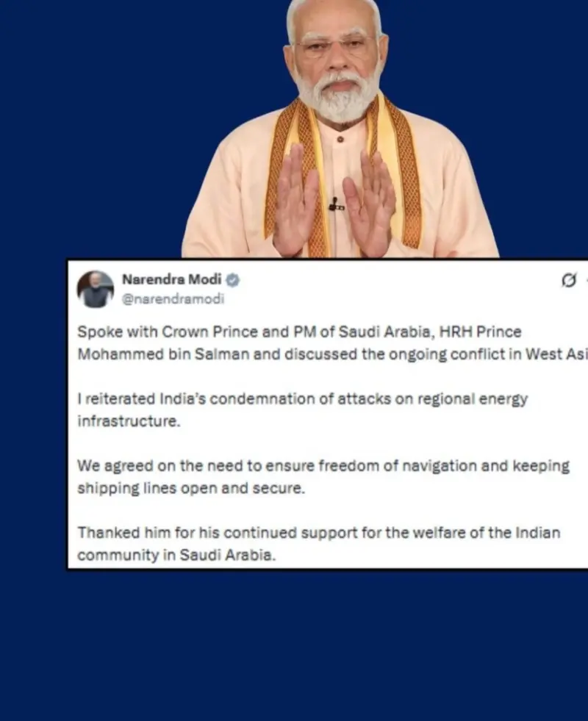
Task: Click the white beard in the header photo
Action: click(x=339, y=97)
